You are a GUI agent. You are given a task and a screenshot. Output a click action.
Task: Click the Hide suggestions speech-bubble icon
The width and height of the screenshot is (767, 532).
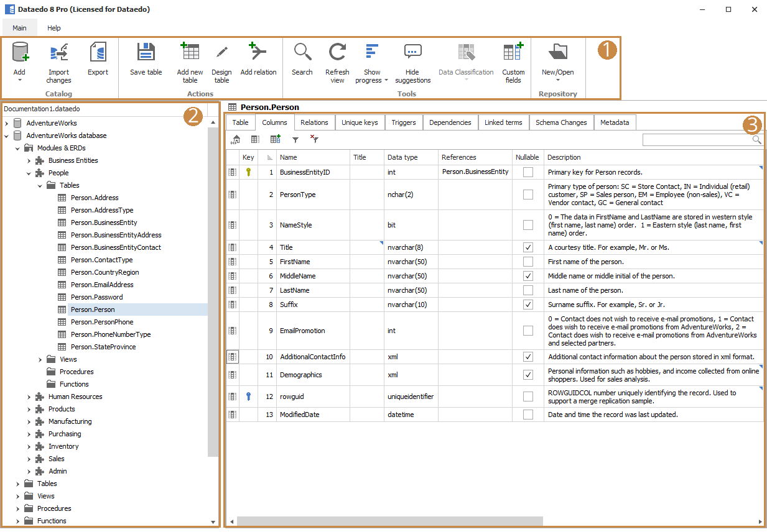pos(412,52)
